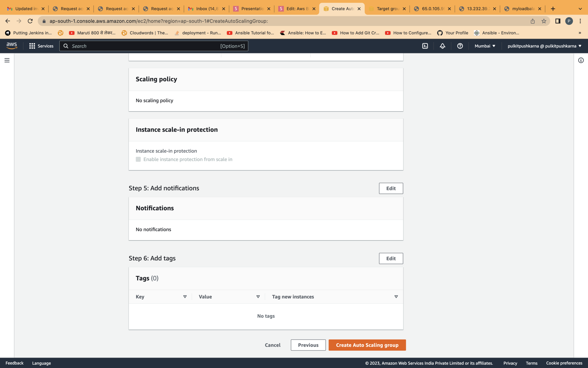Edit Step 5 Add notifications
Screen dimensions: 588x368
pos(391,188)
